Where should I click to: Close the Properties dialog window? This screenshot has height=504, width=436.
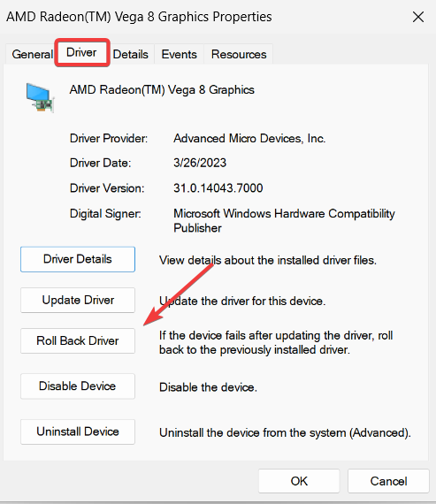[418, 17]
